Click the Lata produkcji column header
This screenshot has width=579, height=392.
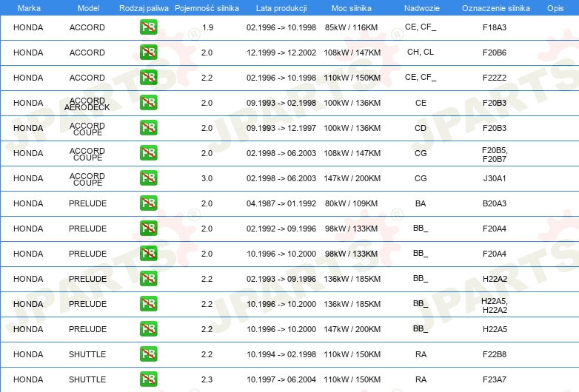281,8
